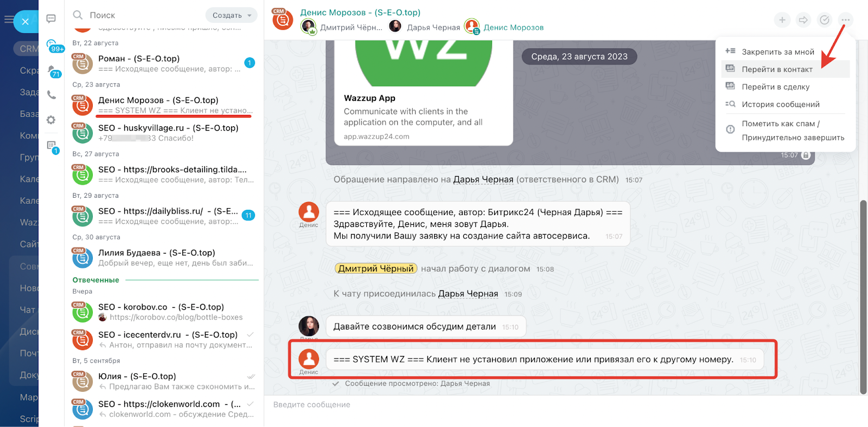Click the forward arrow transfer icon

coord(803,20)
